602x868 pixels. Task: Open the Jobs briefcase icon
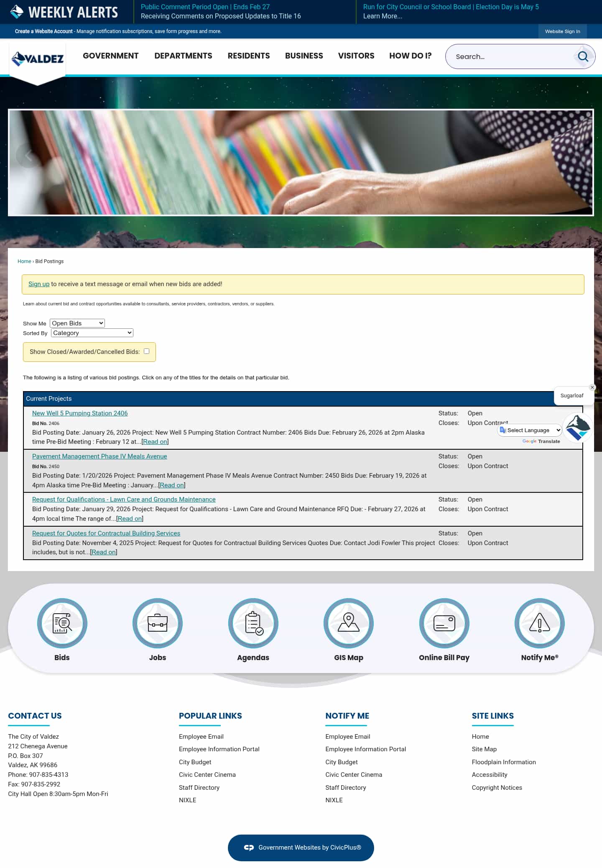point(158,623)
